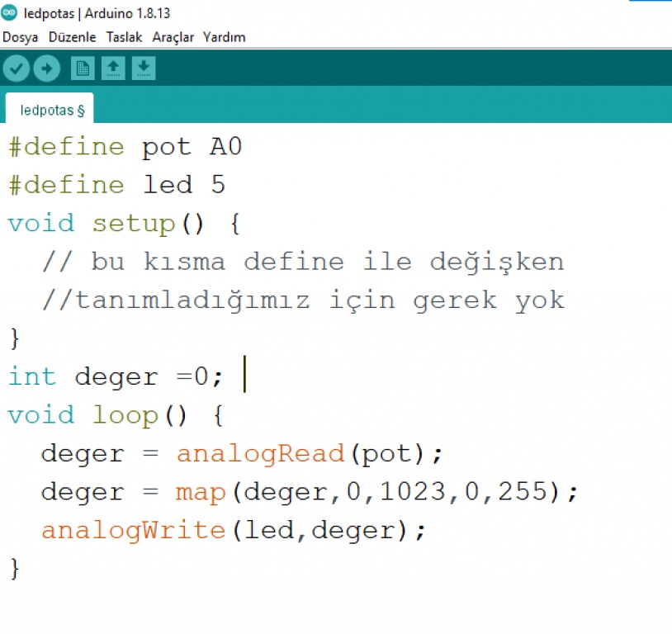This screenshot has width=672, height=634.
Task: Select the ledpotas sketch tab
Action: pos(50,110)
